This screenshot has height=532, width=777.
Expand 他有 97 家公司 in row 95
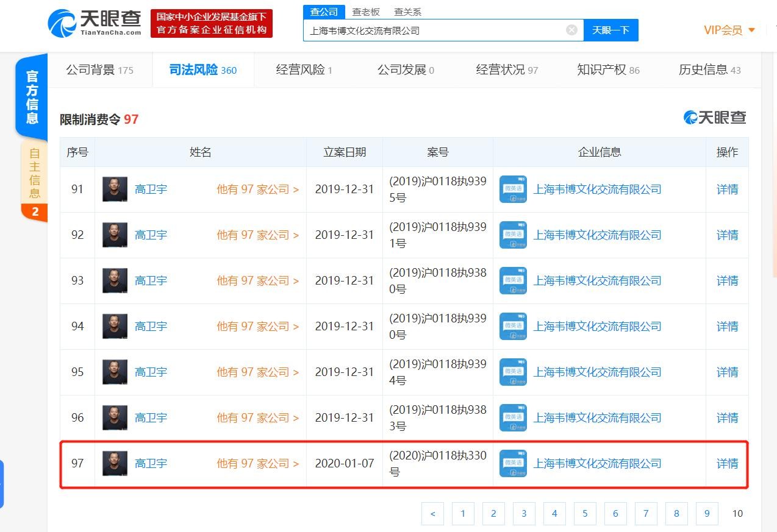click(x=257, y=372)
